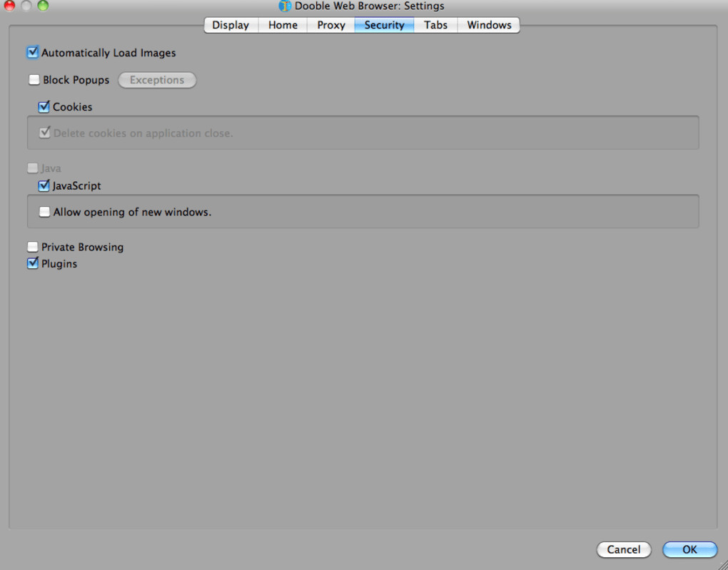This screenshot has height=570, width=728.
Task: Open the Home tab
Action: 283,25
